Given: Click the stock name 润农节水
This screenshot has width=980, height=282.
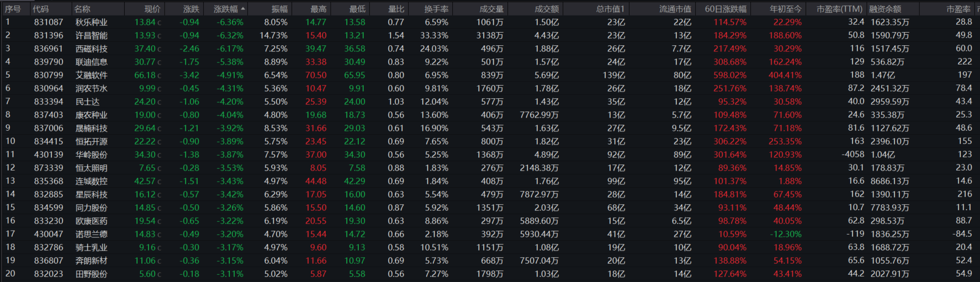Looking at the screenshot, I should [92, 88].
